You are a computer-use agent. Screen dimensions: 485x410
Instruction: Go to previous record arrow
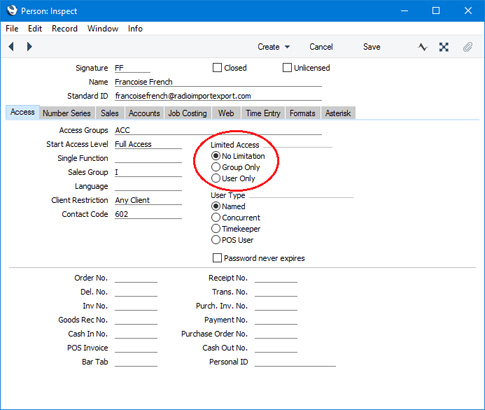click(x=11, y=47)
